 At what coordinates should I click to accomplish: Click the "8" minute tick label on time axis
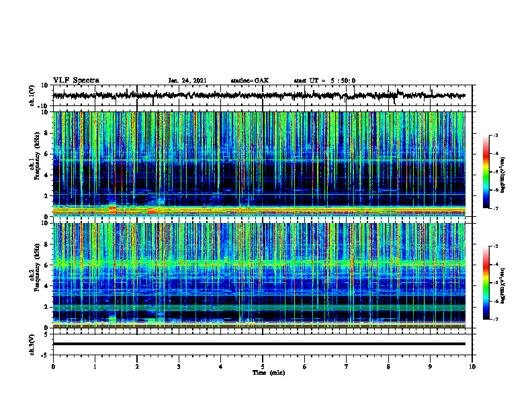[x=388, y=367]
